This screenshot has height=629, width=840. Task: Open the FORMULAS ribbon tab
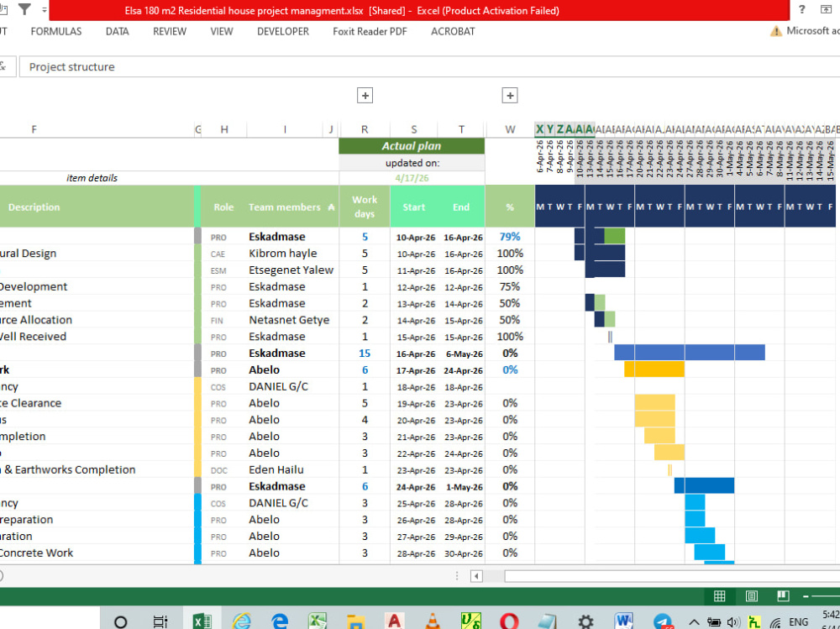pos(56,32)
